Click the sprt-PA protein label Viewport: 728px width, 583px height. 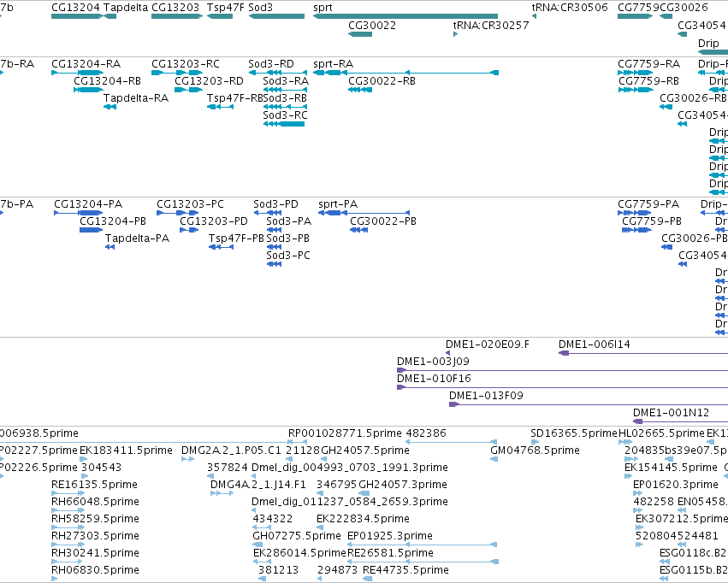[338, 204]
